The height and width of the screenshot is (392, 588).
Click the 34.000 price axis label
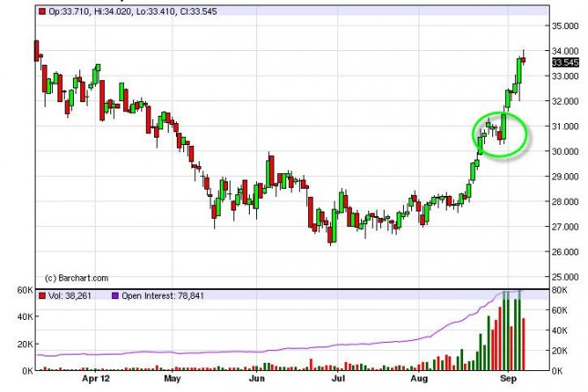pyautogui.click(x=564, y=51)
